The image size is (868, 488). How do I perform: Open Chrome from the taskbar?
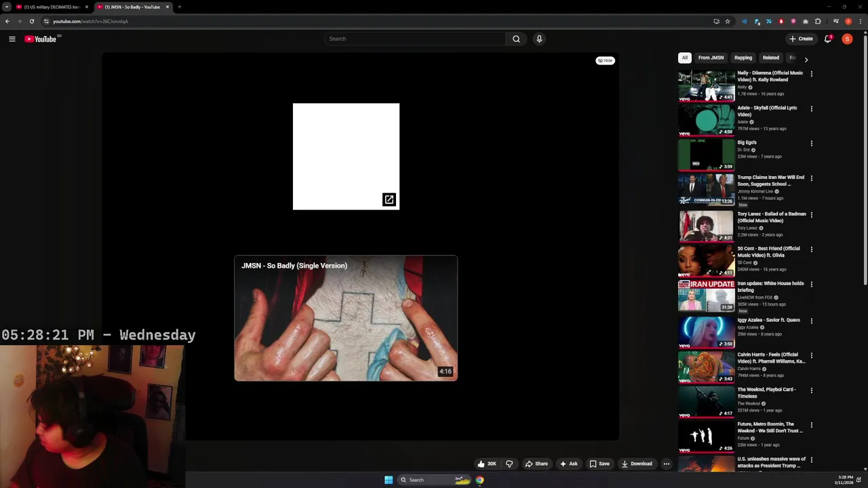(x=479, y=480)
